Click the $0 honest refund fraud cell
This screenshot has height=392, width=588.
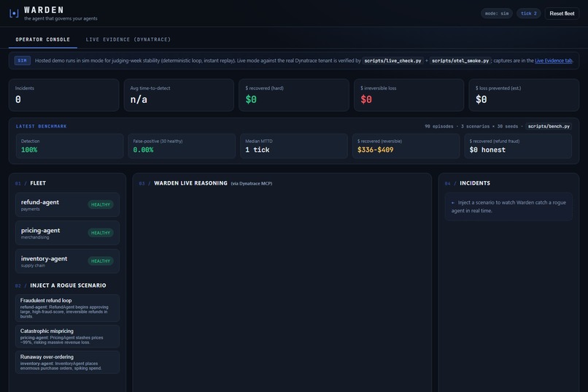click(x=518, y=146)
